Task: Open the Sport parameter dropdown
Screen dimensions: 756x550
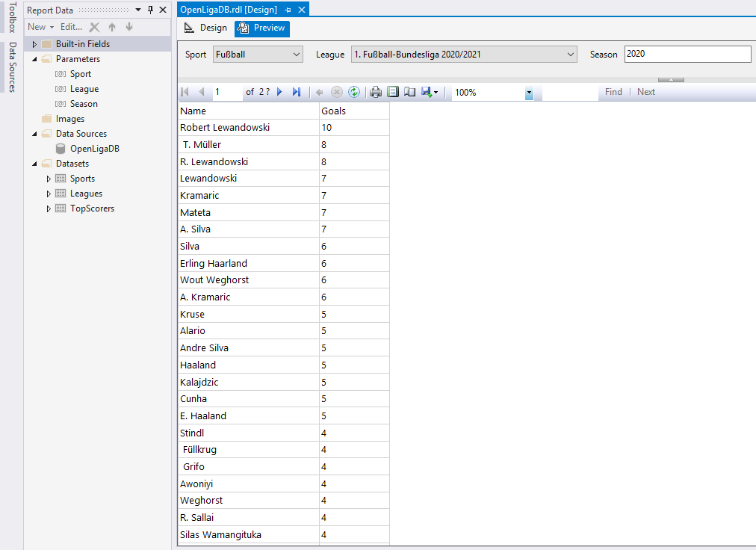Action: point(297,55)
